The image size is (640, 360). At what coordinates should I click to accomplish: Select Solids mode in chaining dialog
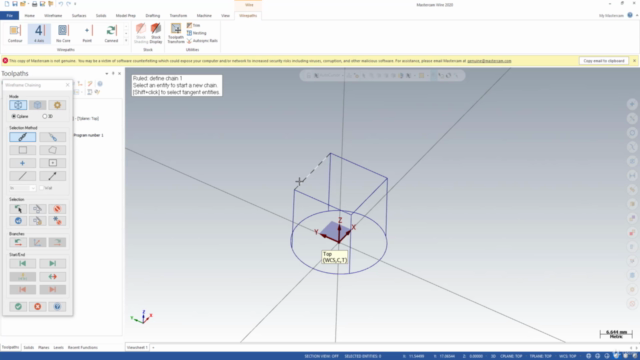point(38,105)
